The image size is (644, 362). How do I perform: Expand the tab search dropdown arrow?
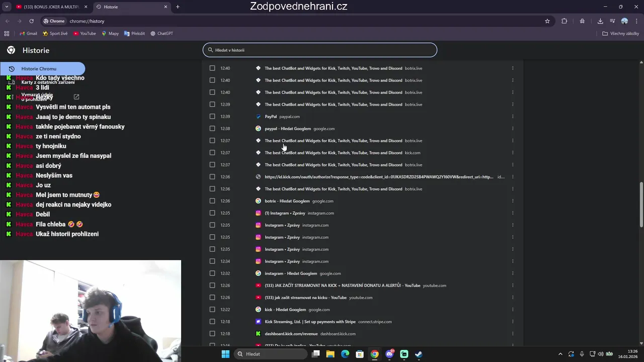pyautogui.click(x=7, y=7)
